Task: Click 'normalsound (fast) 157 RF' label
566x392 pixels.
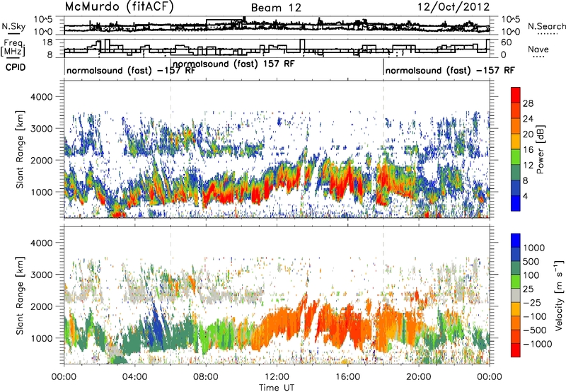Action: click(234, 64)
